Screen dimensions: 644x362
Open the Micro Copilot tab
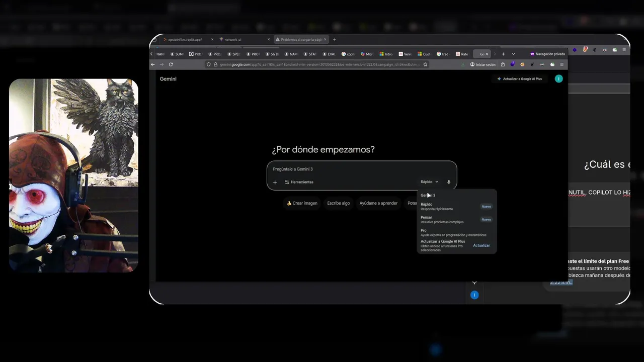367,54
